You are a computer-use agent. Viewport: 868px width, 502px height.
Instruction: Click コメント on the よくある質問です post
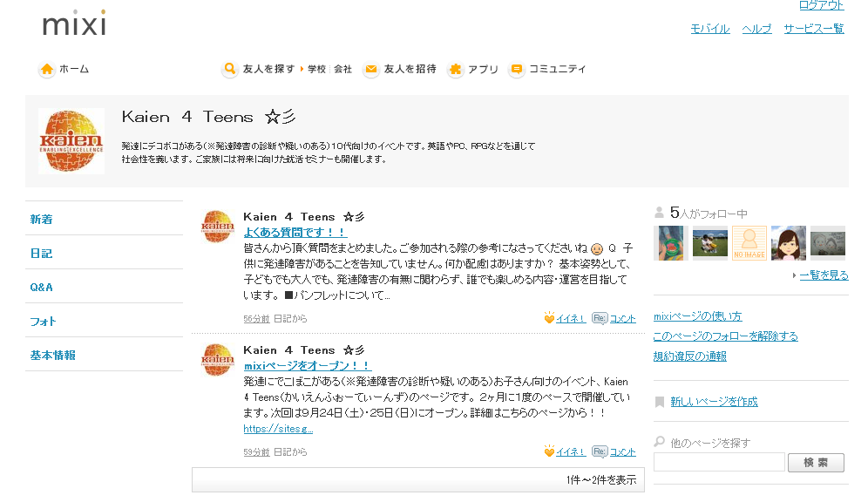coord(623,318)
